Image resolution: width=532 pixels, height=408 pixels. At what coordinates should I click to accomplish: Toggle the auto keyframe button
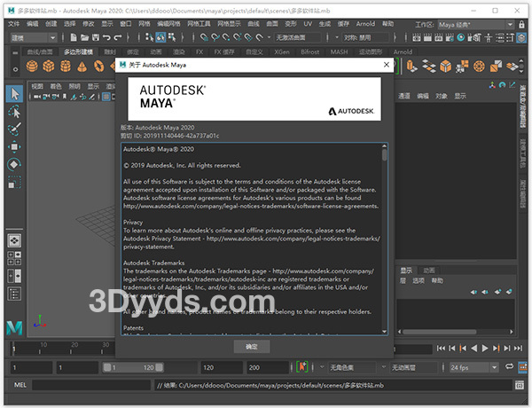point(302,366)
